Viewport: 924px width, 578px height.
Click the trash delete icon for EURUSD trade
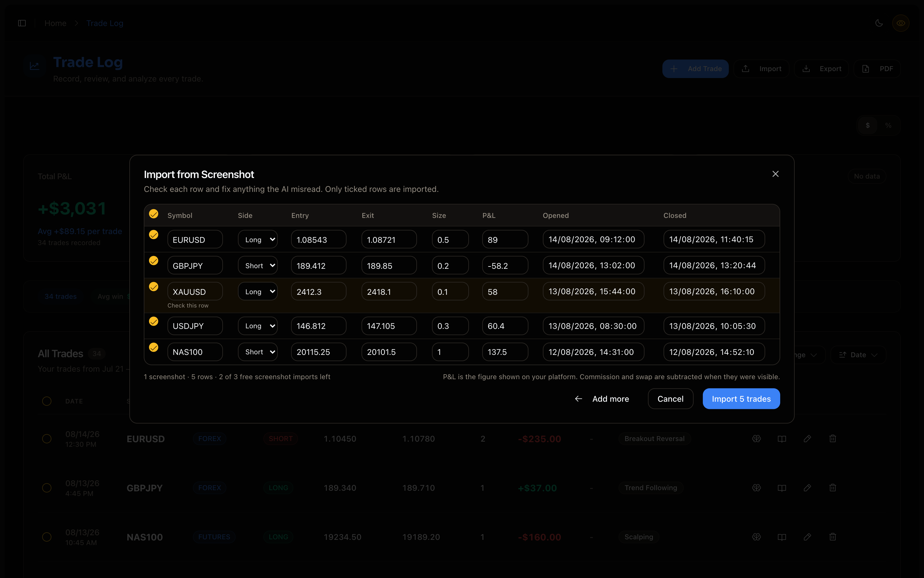coord(833,438)
